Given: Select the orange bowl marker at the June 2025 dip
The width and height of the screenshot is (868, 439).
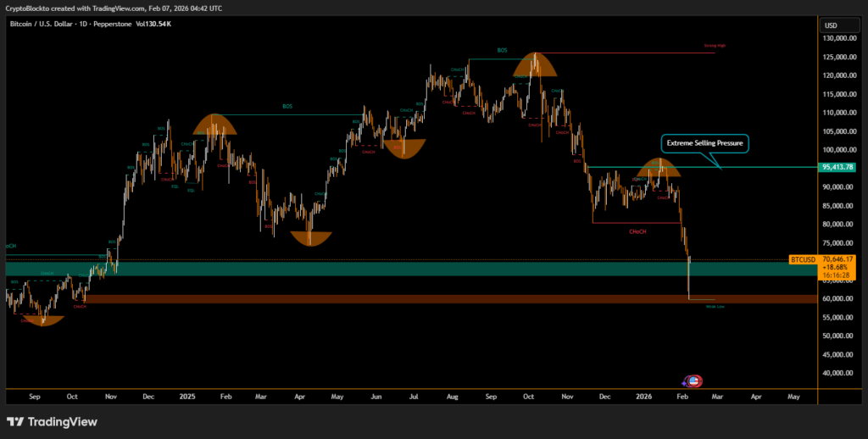Looking at the screenshot, I should (404, 148).
